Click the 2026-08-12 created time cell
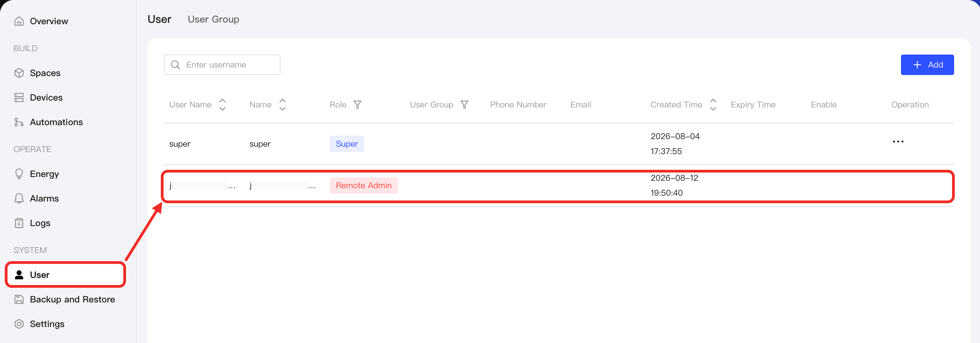 coord(674,186)
